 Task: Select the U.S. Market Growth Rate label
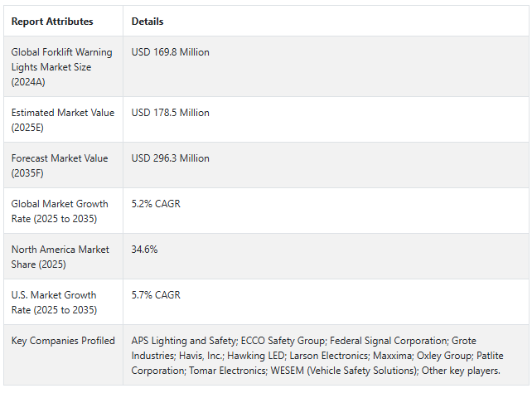click(54, 302)
